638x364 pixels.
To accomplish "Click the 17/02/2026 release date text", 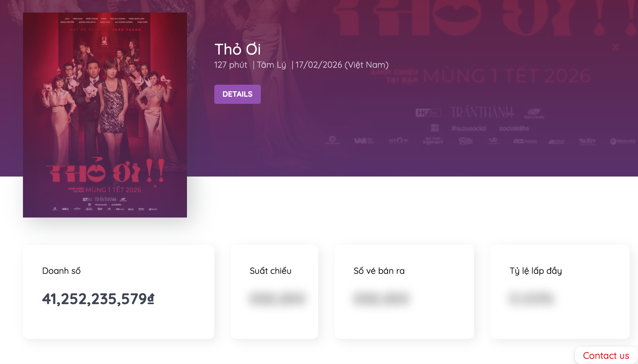I will (x=319, y=65).
